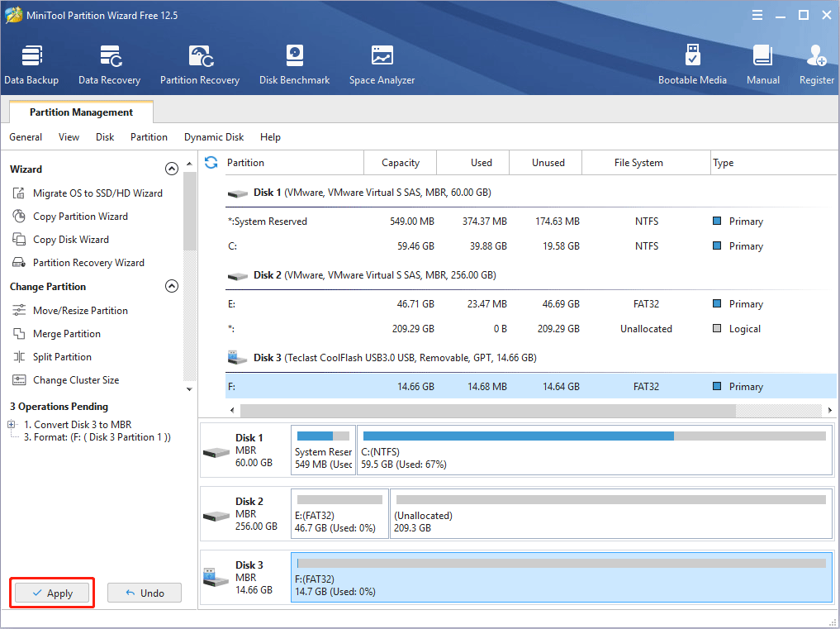The width and height of the screenshot is (840, 629).
Task: Click the horizontal scrollbar thumb
Action: click(x=488, y=410)
